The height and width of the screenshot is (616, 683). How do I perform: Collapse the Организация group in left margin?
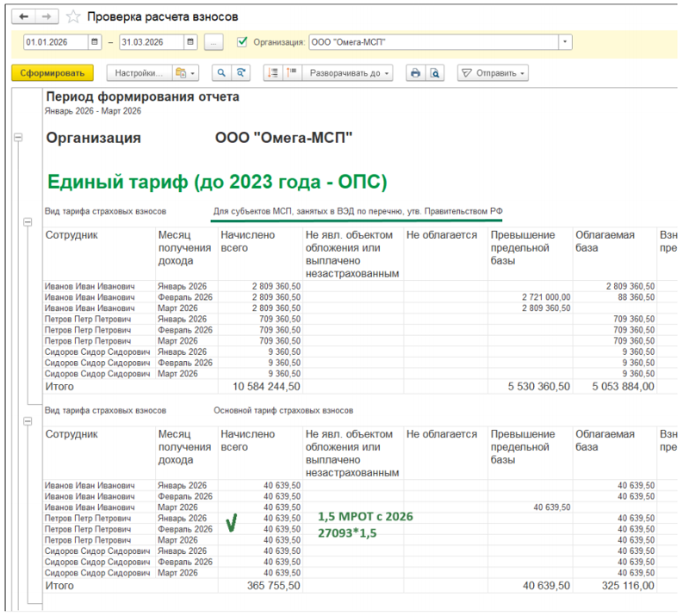tap(18, 138)
